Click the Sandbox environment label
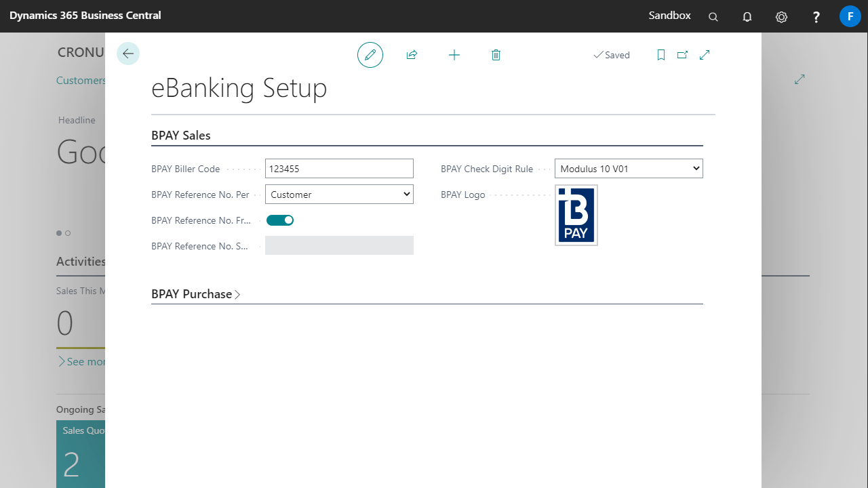The height and width of the screenshot is (488, 868). [669, 16]
